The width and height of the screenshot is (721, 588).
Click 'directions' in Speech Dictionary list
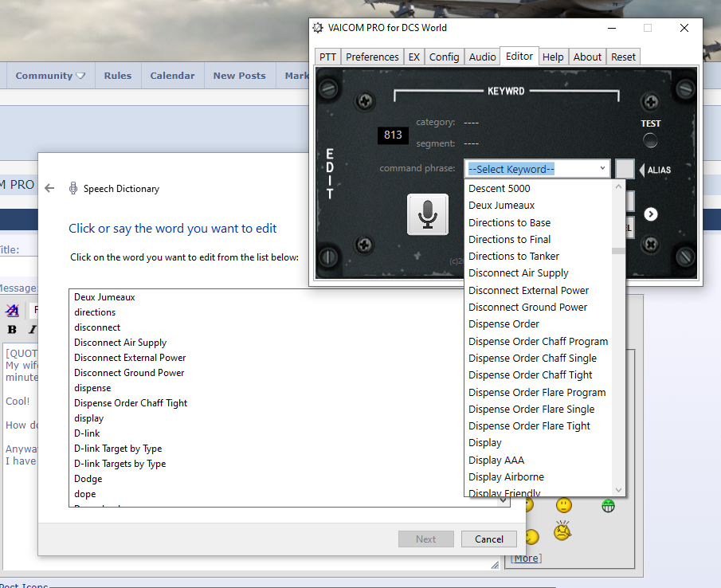pos(95,312)
